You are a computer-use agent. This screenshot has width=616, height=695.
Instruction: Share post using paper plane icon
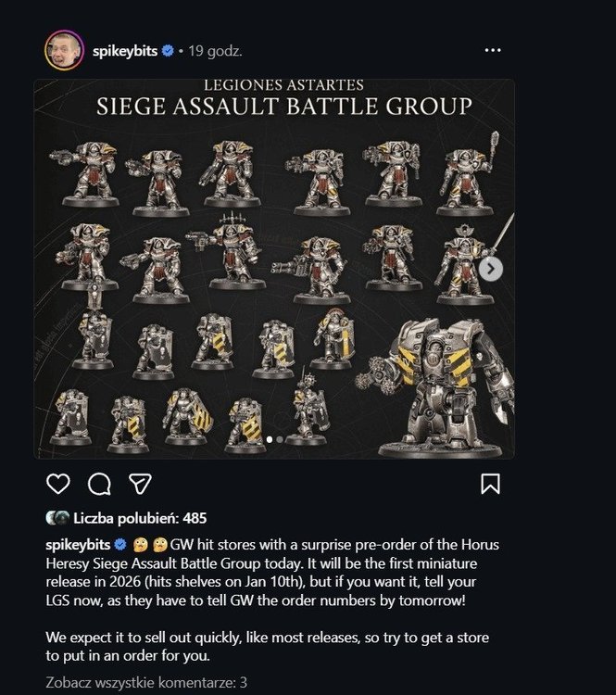tap(140, 483)
